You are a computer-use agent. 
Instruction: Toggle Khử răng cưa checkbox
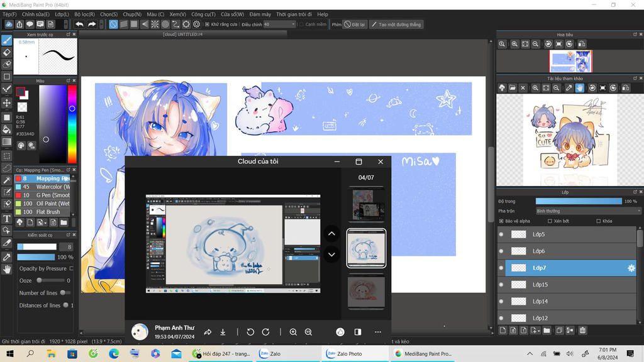[x=207, y=25]
